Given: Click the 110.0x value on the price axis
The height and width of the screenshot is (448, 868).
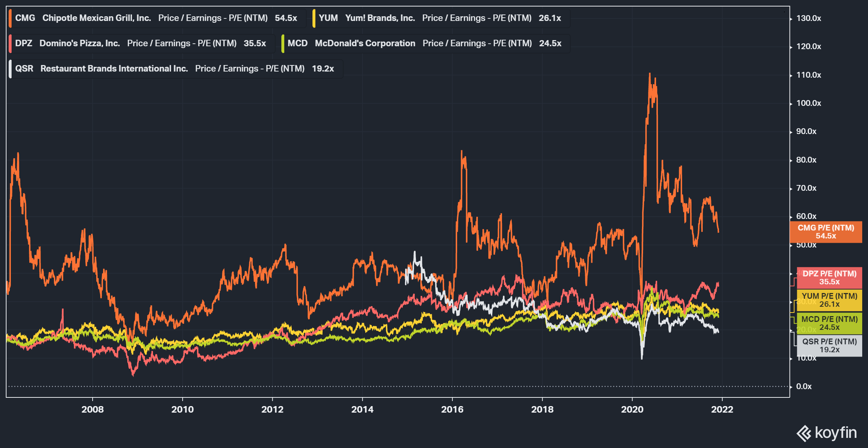Looking at the screenshot, I should coord(809,75).
